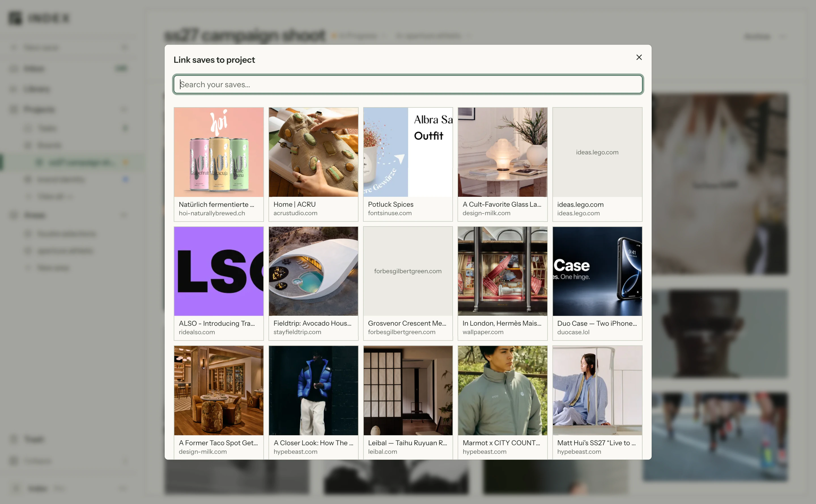Click the duocase.lol domain text
816x504 pixels.
click(573, 332)
